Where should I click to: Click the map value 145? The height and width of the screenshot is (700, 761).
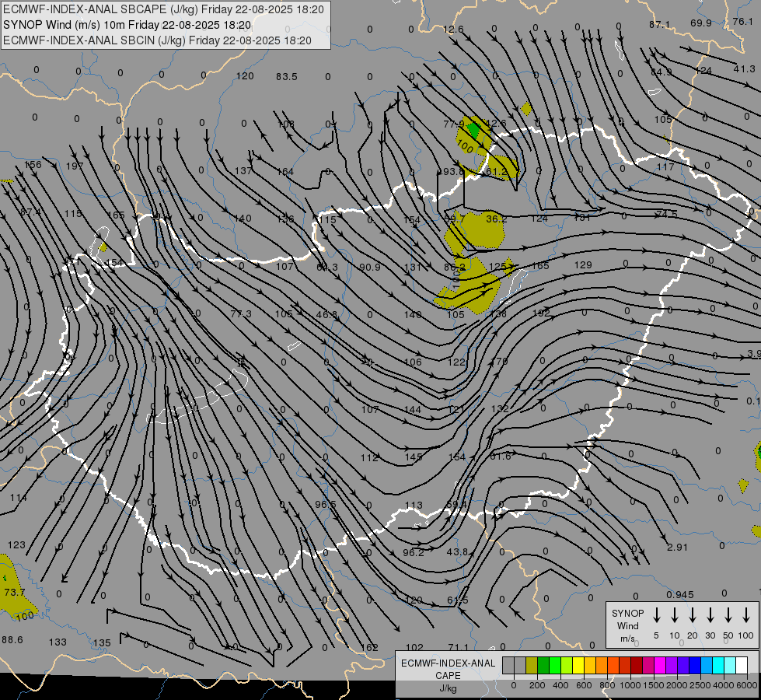[414, 457]
